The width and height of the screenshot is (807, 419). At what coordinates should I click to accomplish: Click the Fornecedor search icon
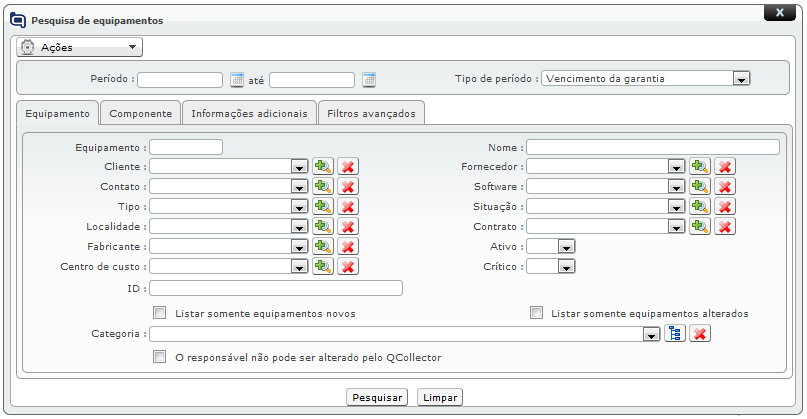700,167
